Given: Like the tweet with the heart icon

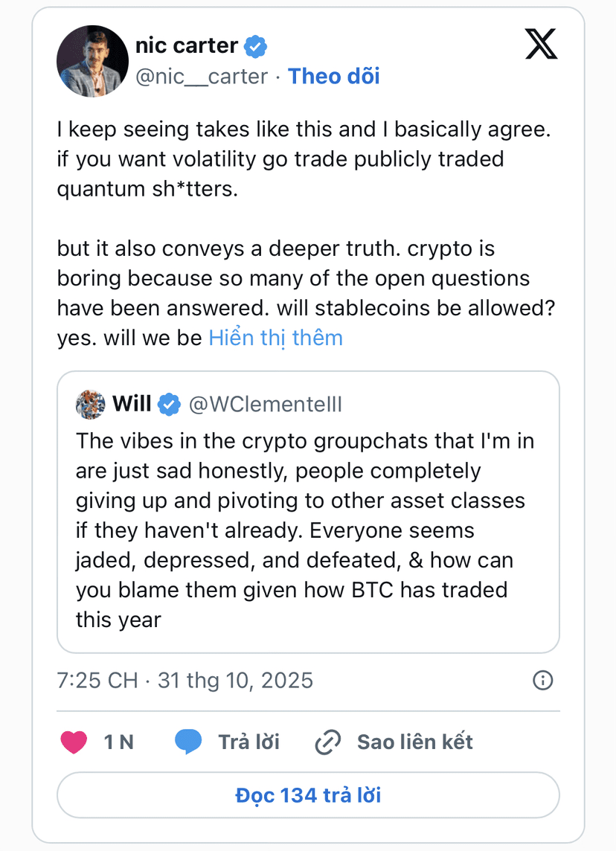Looking at the screenshot, I should click(x=74, y=742).
